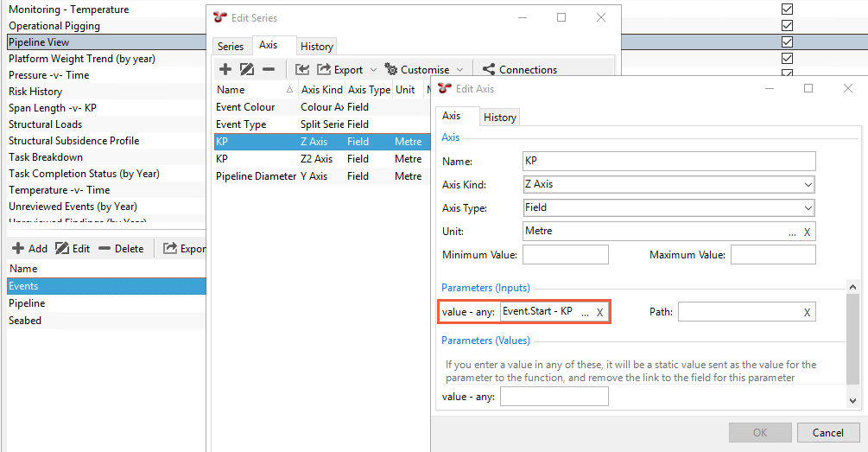Open the History tab in Edit Series

(317, 47)
